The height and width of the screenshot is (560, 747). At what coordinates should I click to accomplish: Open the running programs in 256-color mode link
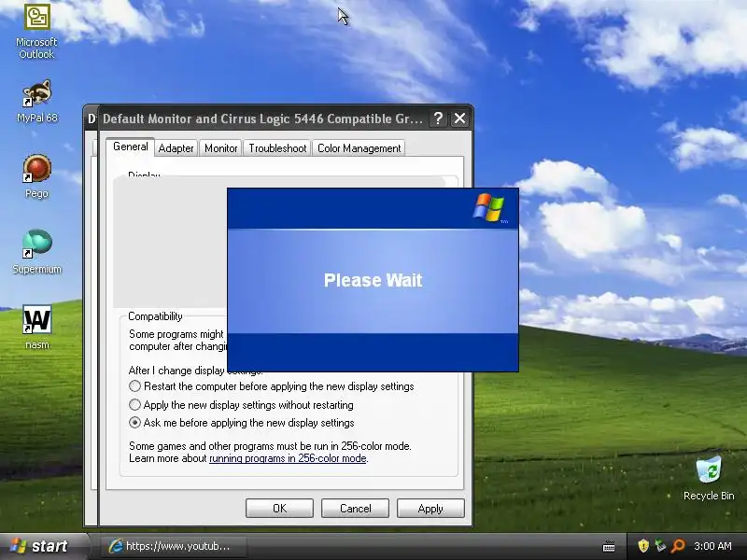click(x=288, y=458)
